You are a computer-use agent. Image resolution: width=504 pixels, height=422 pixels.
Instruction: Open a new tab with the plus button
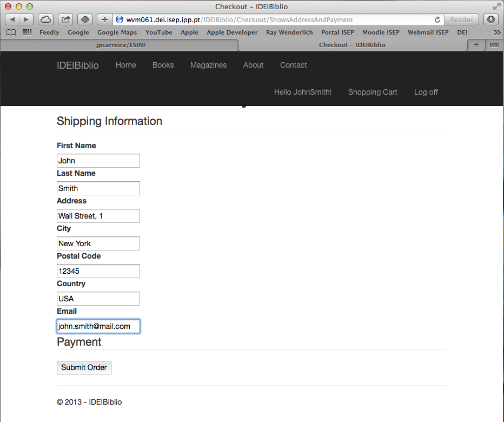click(x=476, y=45)
